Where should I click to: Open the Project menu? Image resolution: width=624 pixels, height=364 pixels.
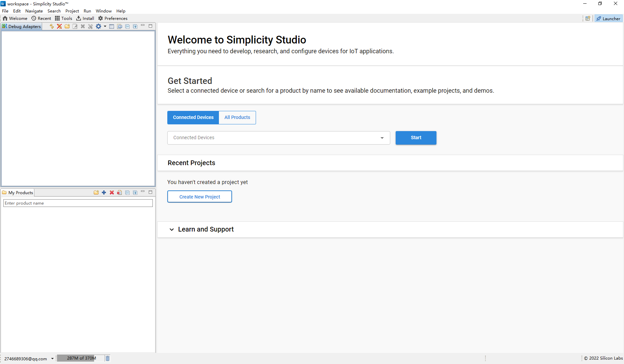(x=72, y=11)
